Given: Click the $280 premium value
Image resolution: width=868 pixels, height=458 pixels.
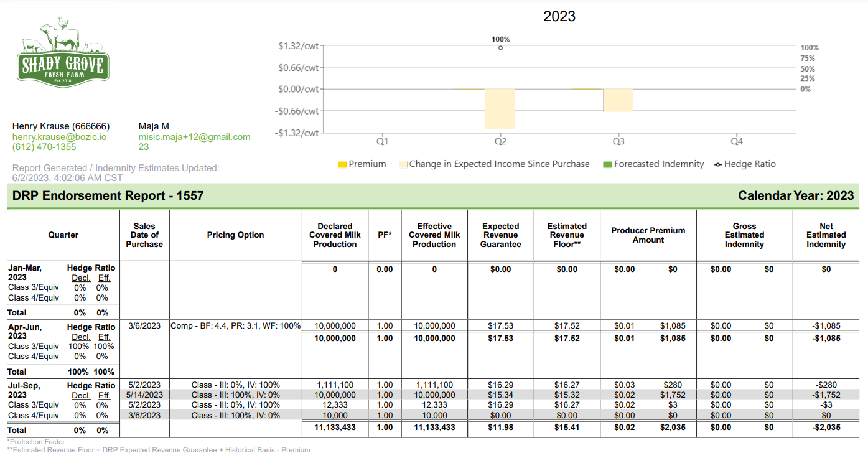Looking at the screenshot, I should pos(673,385).
